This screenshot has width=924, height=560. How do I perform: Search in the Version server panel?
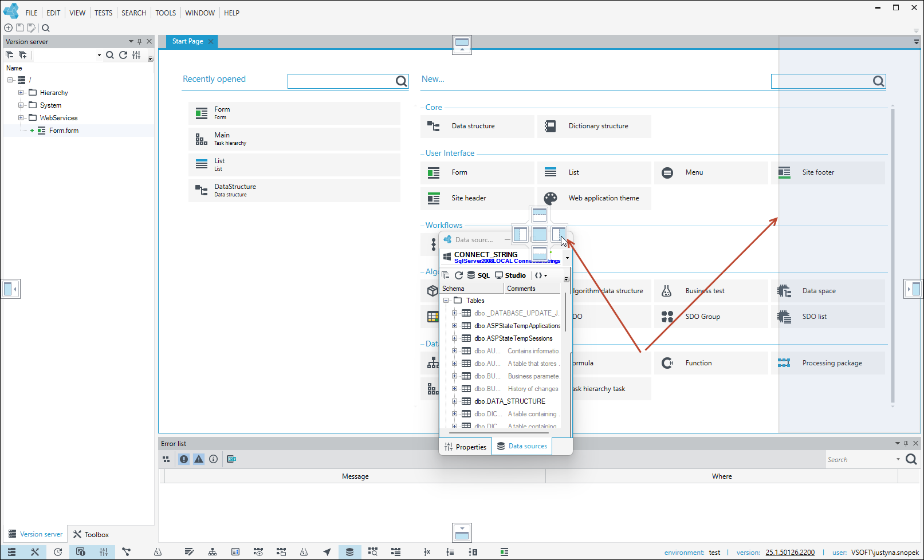(x=110, y=55)
